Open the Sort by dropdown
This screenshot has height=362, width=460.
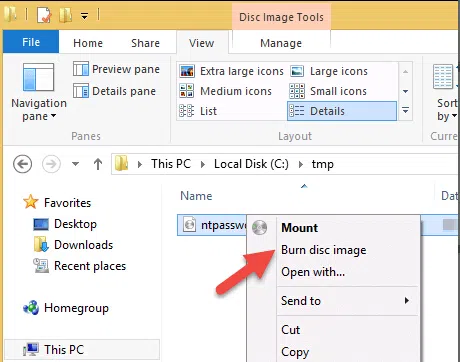coord(446,92)
